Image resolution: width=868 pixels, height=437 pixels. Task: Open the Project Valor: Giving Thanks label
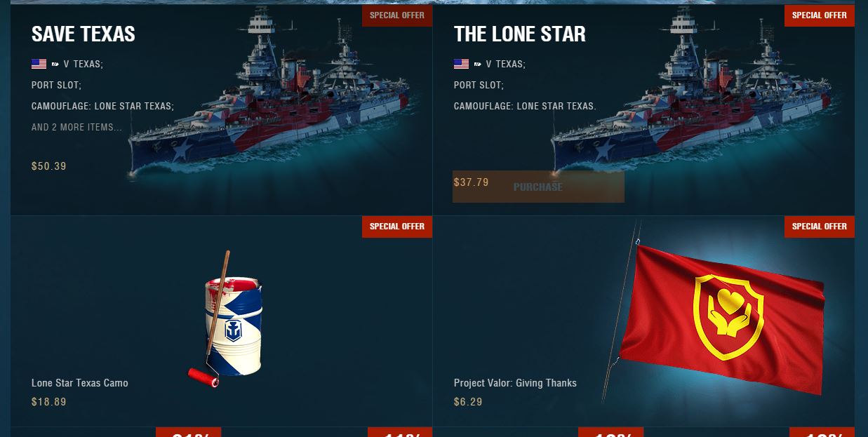pos(515,383)
